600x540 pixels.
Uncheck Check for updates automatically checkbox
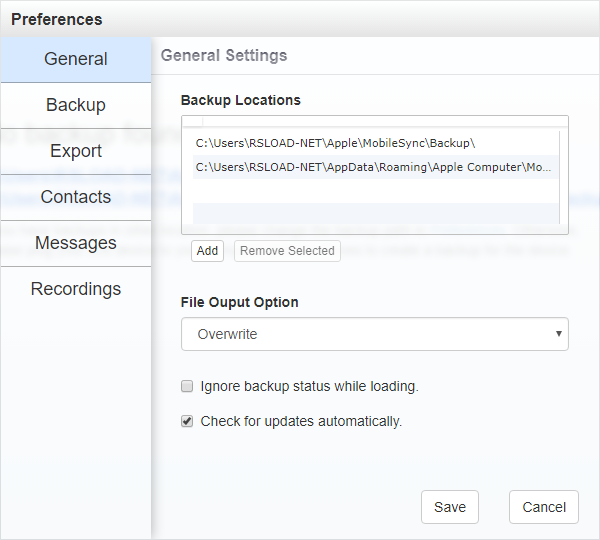tap(187, 421)
